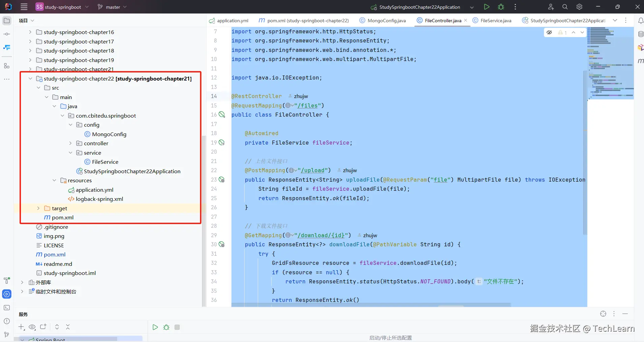Click the editor vertical scrollbar
Image resolution: width=644 pixels, height=342 pixels.
[585, 153]
